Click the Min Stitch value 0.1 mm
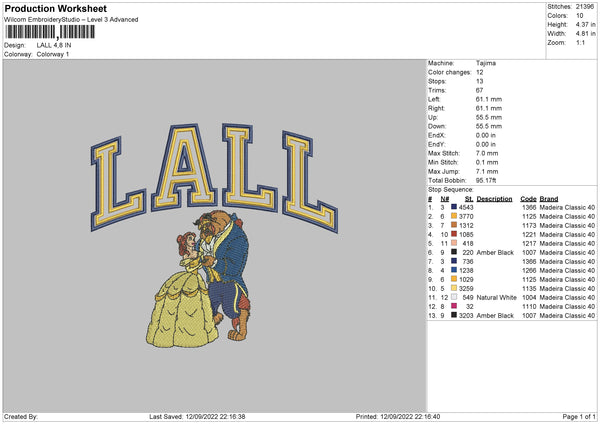600x424 pixels. [x=487, y=162]
